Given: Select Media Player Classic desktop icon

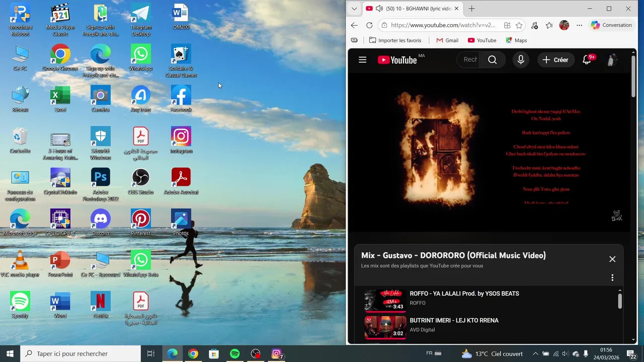Looking at the screenshot, I should [60, 20].
